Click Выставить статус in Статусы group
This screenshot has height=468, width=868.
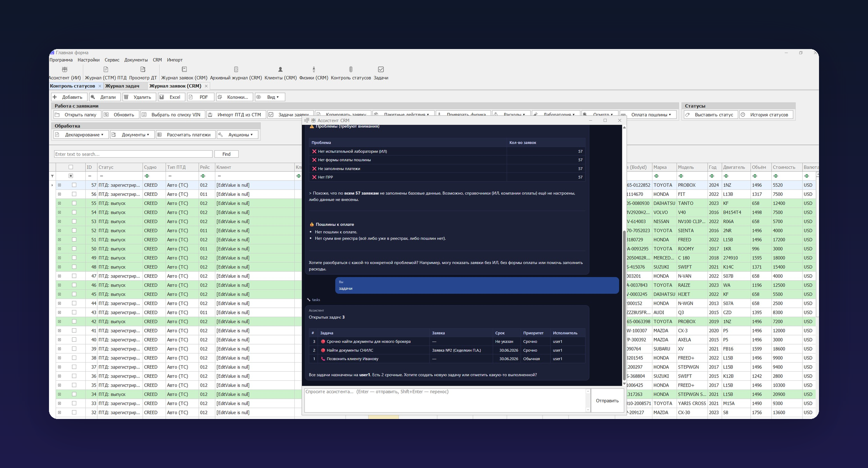[x=710, y=115]
